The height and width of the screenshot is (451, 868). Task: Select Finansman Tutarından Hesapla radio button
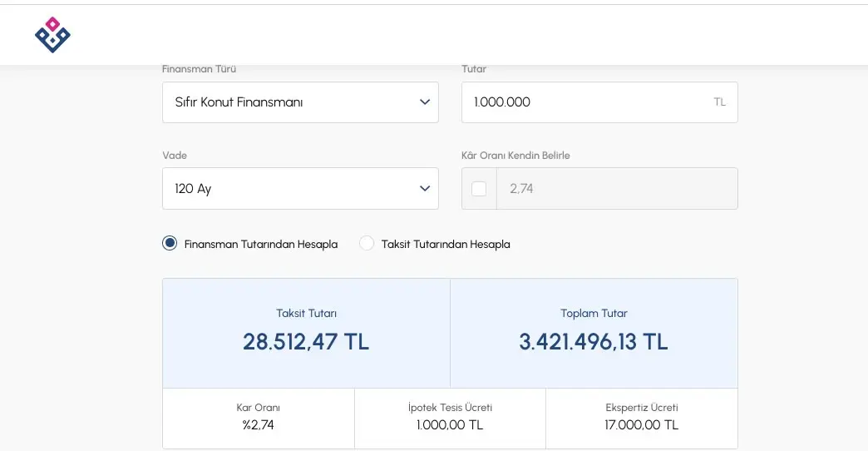click(x=170, y=244)
